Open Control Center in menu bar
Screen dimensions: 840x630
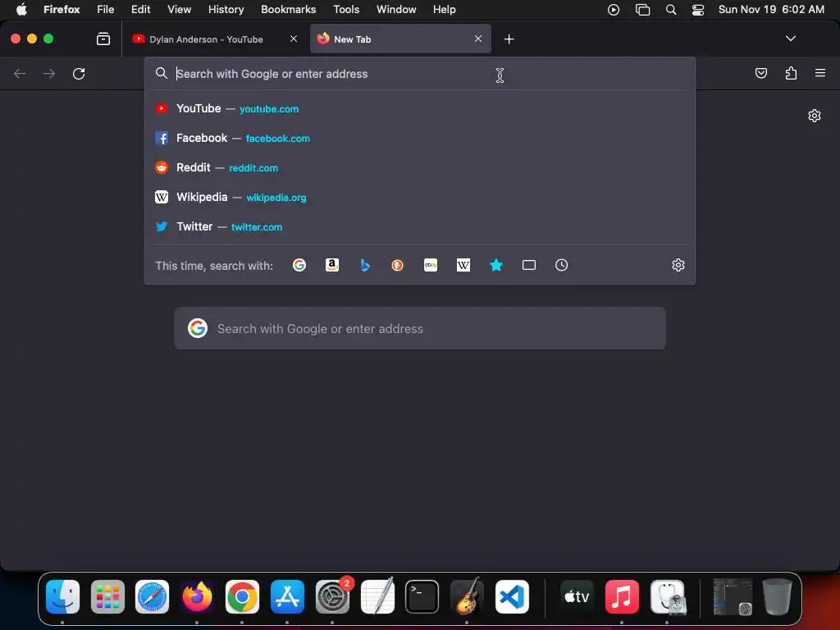(x=697, y=10)
